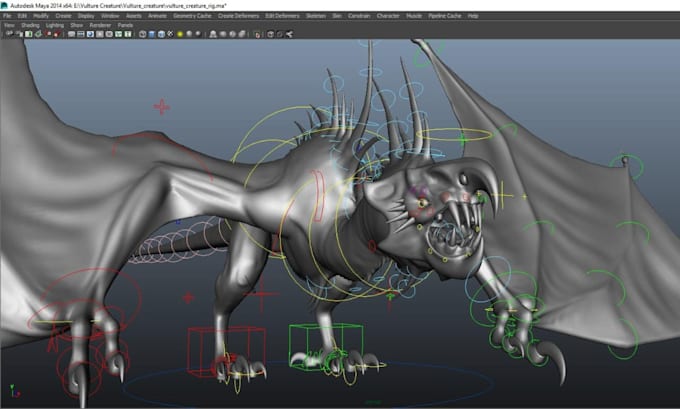Viewport: 680px width, 409px height.
Task: Open the panel Lighting menu
Action: coord(55,25)
